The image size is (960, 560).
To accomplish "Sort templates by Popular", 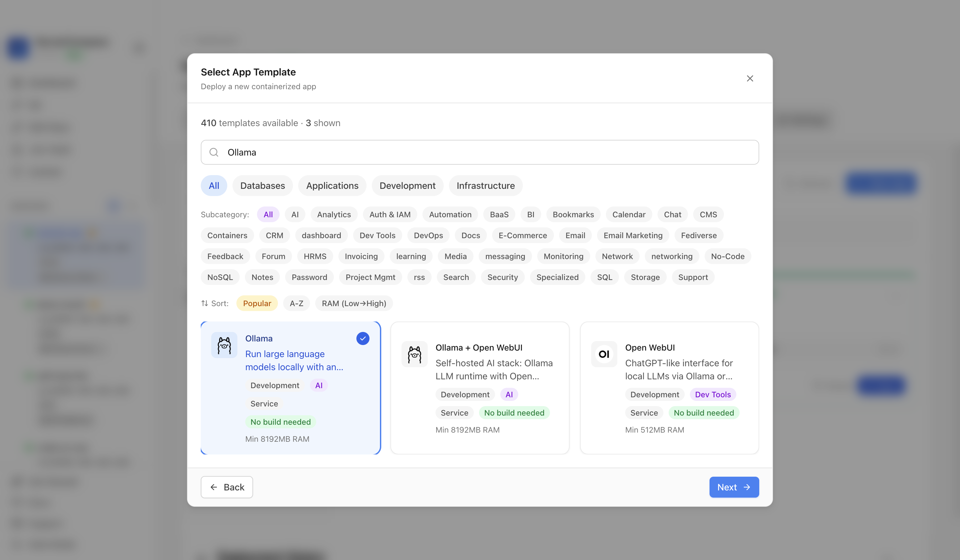I will [257, 304].
